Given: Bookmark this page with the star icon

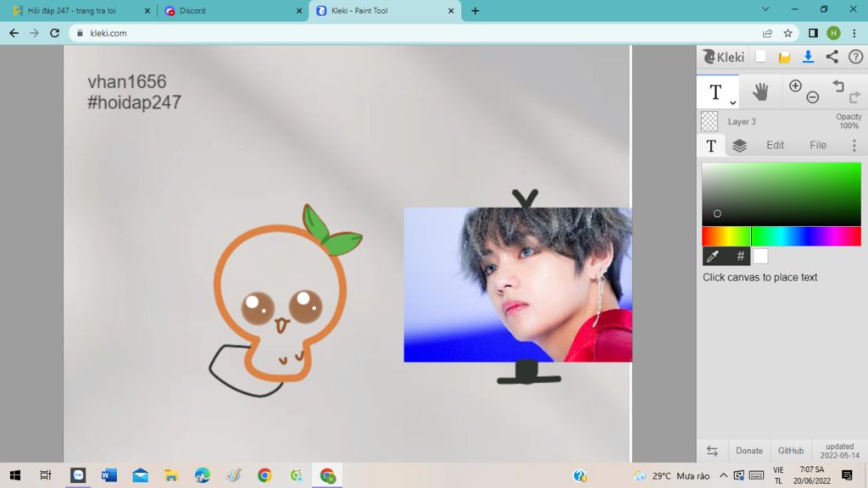Looking at the screenshot, I should pos(787,33).
